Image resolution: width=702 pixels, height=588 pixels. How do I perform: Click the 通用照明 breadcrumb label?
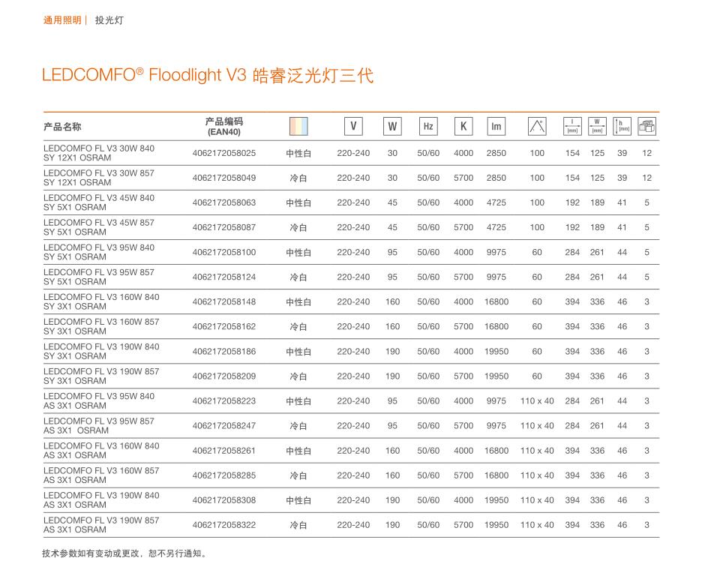[62, 20]
